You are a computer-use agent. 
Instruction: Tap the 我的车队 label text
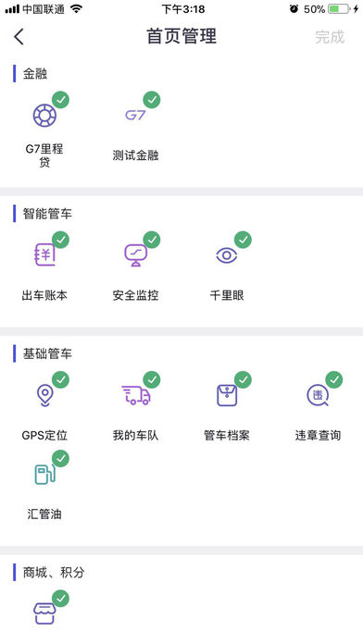click(x=136, y=436)
